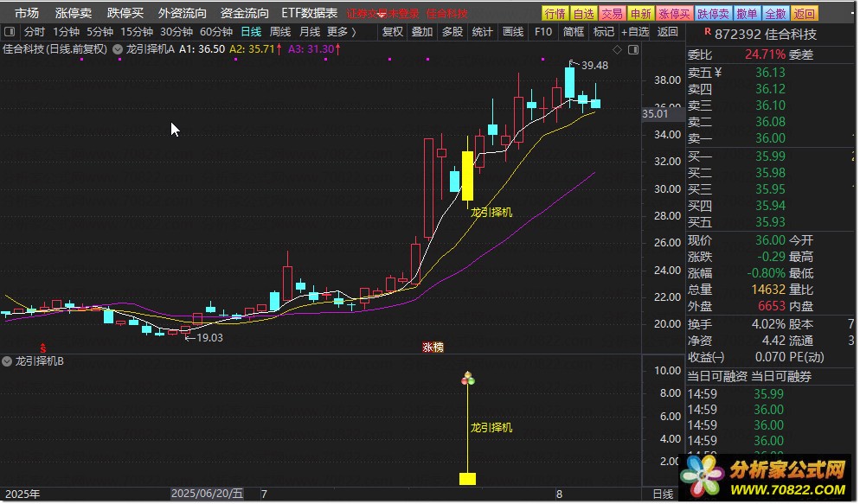
Task: Open the 画线 drawing tools
Action: [x=513, y=32]
